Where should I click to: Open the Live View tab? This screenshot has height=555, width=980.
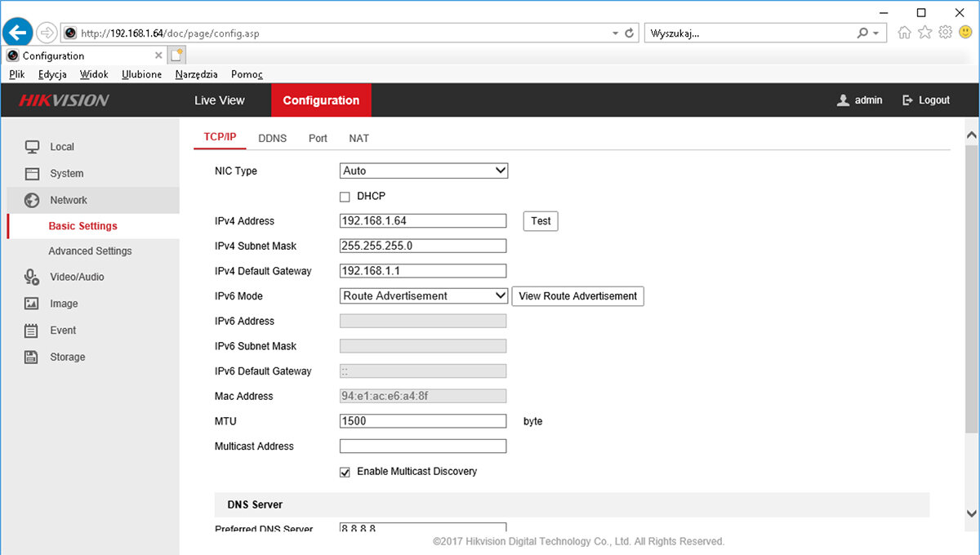pyautogui.click(x=219, y=100)
